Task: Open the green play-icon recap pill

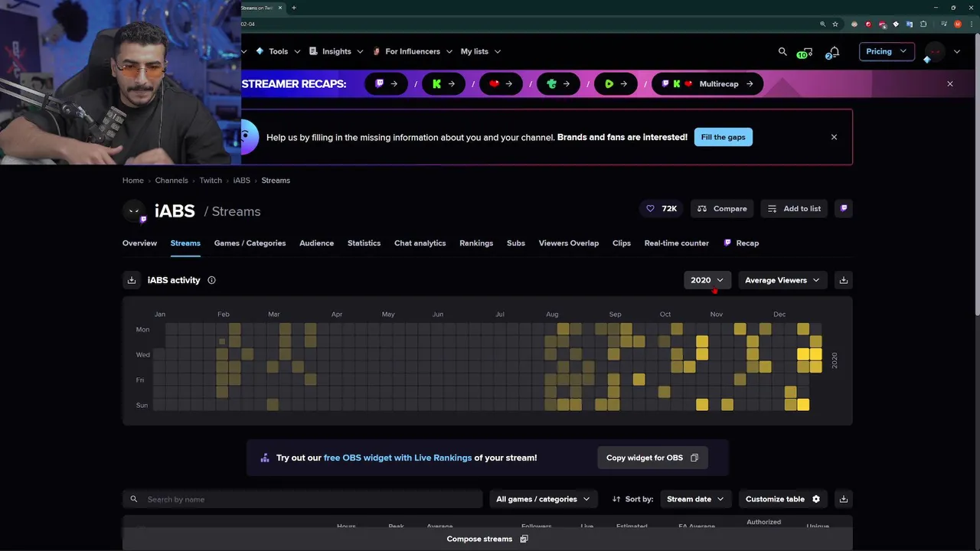Action: [616, 84]
